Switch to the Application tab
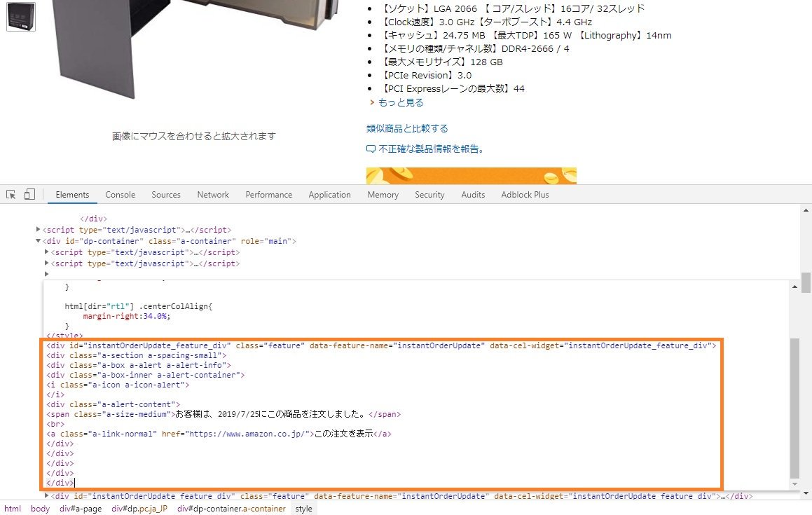 (x=329, y=194)
